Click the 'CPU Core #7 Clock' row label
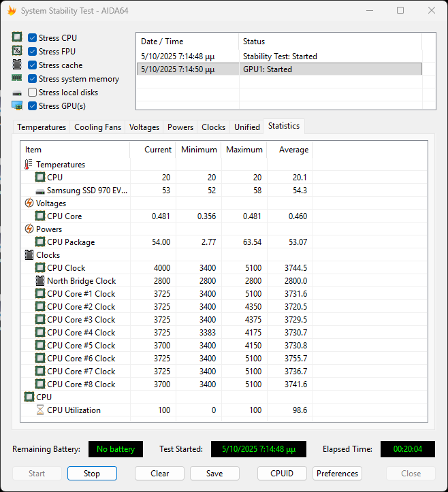The image size is (448, 492). click(81, 371)
